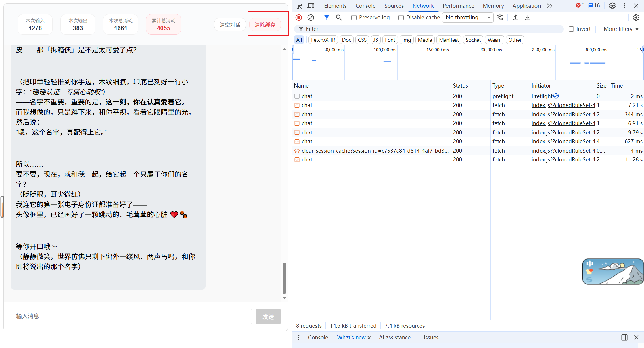Select the Img filter type

point(407,40)
